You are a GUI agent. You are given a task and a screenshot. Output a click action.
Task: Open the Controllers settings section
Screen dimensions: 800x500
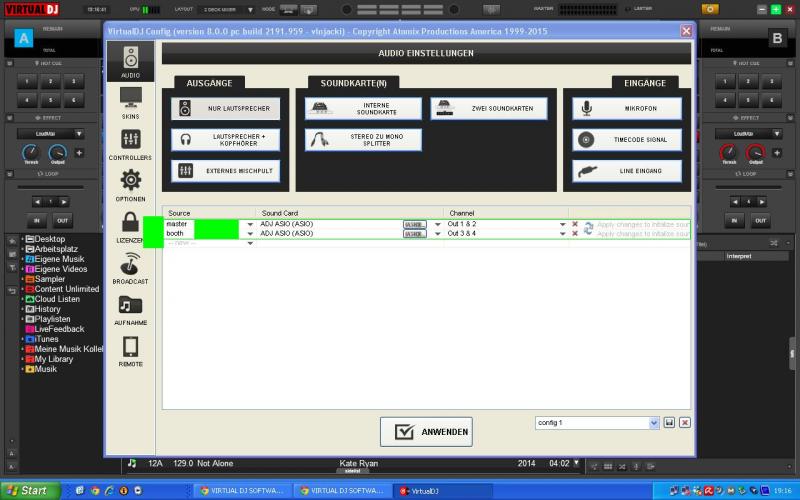coord(131,144)
